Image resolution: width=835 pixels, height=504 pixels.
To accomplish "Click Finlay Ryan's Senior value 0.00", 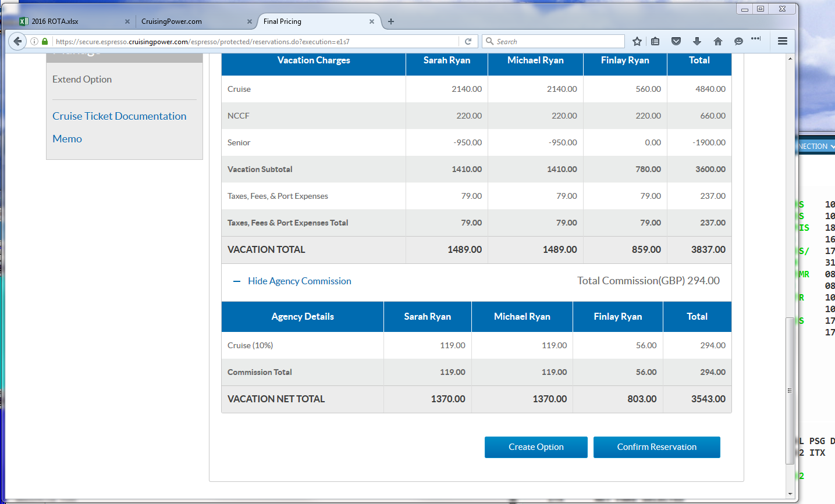I will point(653,143).
